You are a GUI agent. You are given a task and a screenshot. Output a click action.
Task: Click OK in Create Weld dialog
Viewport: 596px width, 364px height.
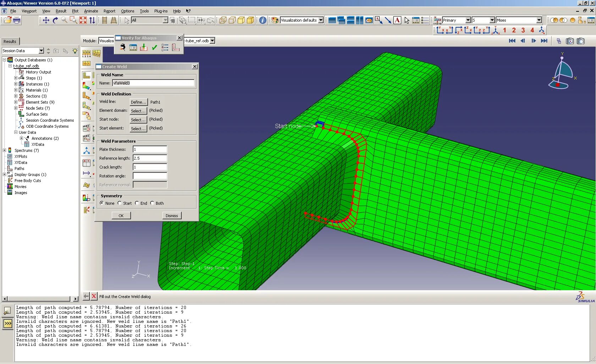(x=121, y=216)
